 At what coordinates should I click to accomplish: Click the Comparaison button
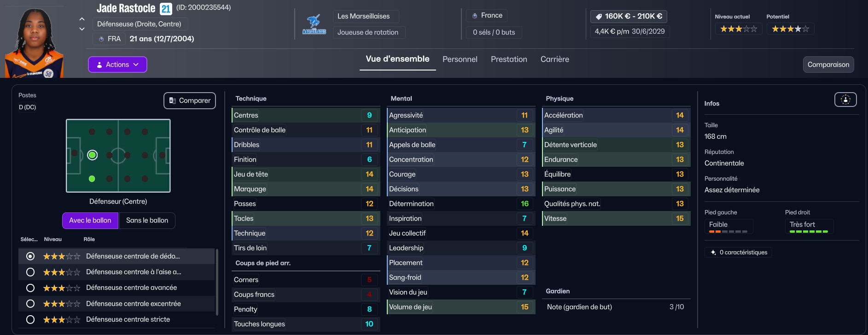828,65
